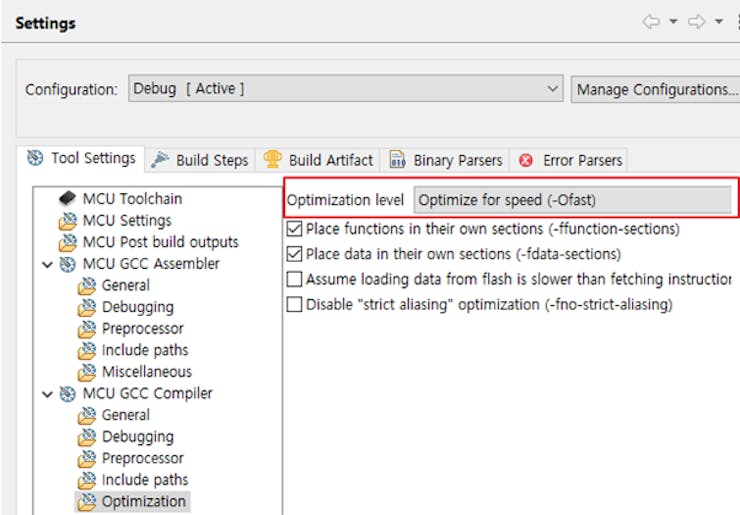The width and height of the screenshot is (740, 515).
Task: Select Compiler Debugging item
Action: 138,437
